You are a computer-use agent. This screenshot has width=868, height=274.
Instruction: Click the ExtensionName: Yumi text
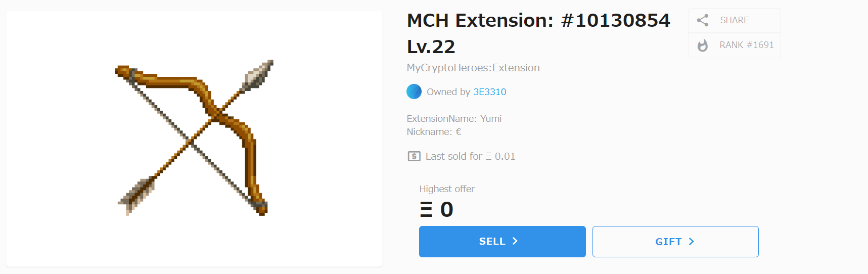(454, 119)
